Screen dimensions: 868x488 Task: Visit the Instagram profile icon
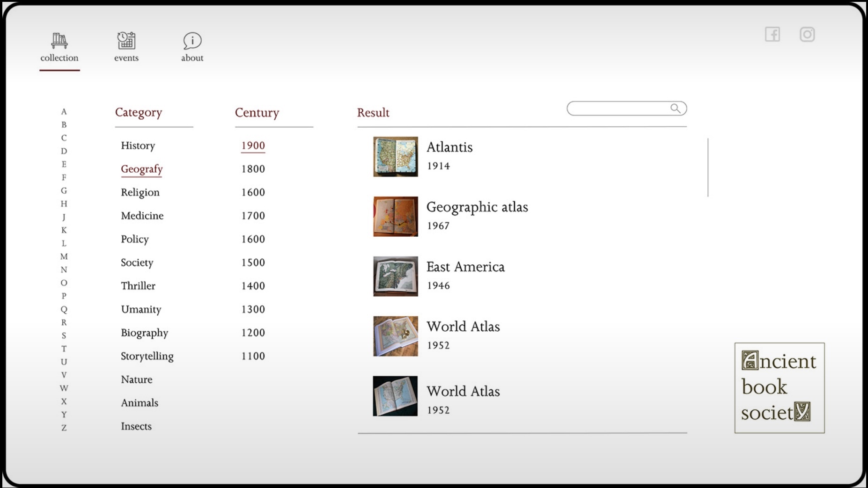click(807, 34)
